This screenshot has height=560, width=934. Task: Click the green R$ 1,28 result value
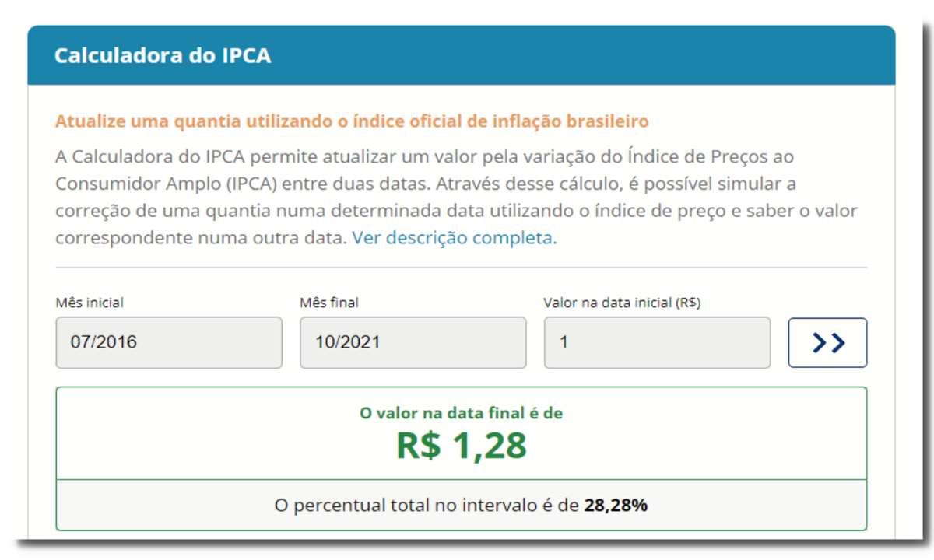[x=462, y=445]
